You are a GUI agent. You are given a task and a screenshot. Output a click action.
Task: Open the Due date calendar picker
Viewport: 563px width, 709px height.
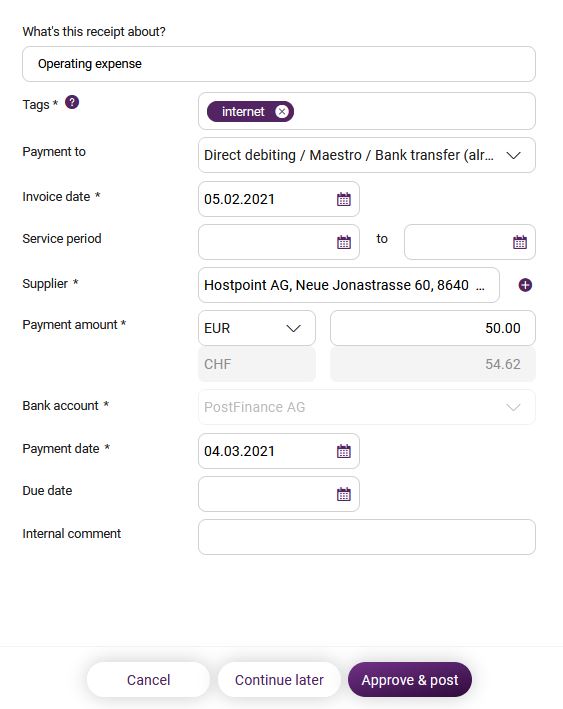tap(344, 494)
